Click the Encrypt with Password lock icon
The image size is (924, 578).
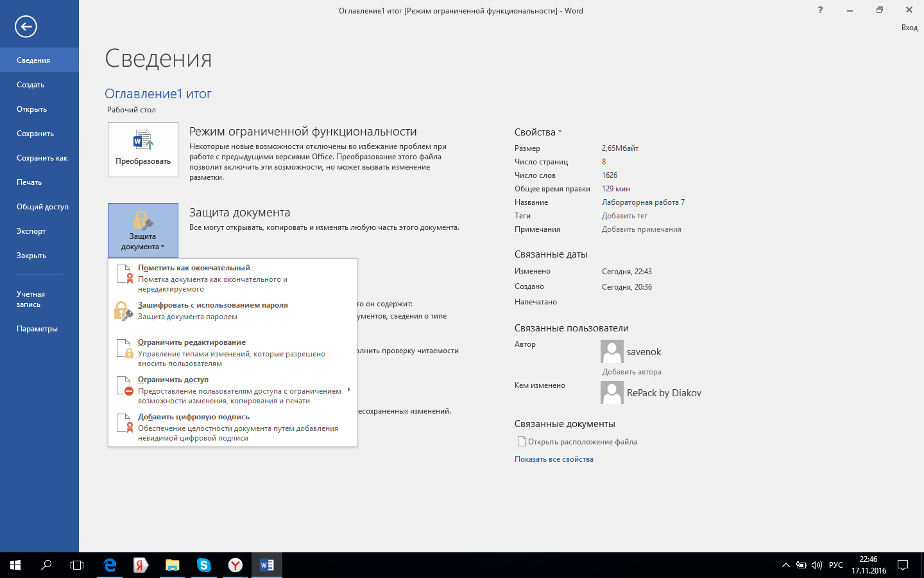coord(123,311)
